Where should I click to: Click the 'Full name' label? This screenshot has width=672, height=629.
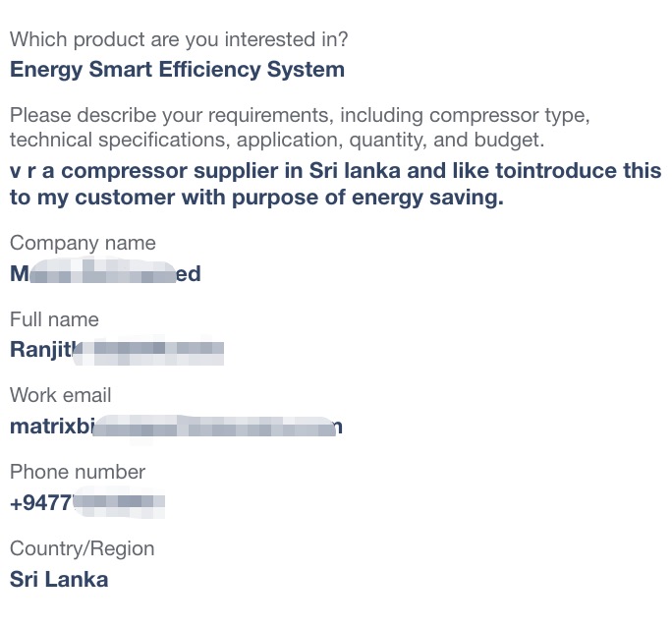click(54, 319)
